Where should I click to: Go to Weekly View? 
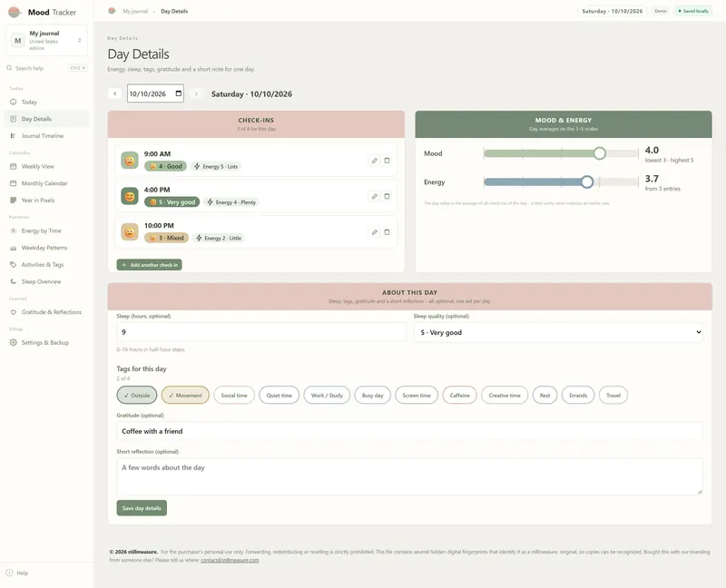[x=46, y=166]
